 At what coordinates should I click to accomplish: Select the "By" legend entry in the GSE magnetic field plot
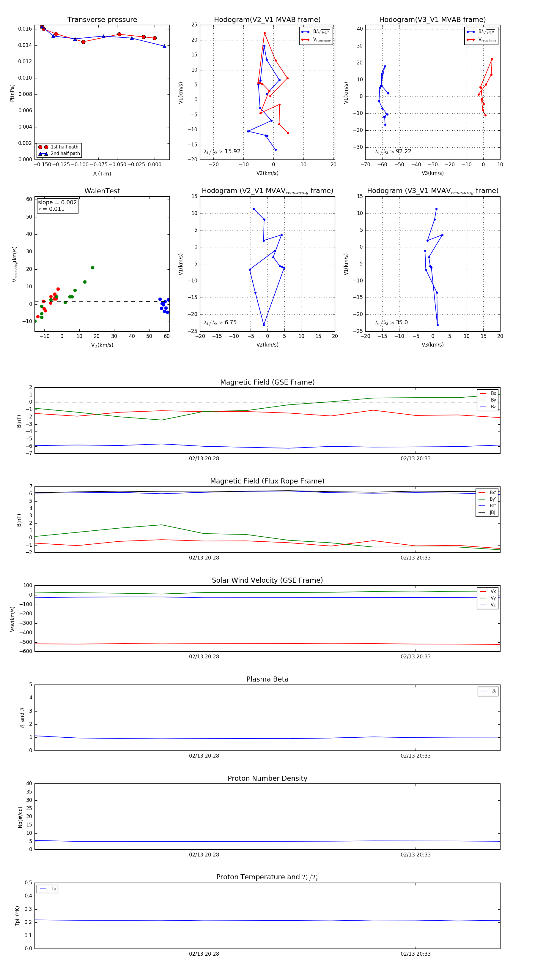click(488, 400)
